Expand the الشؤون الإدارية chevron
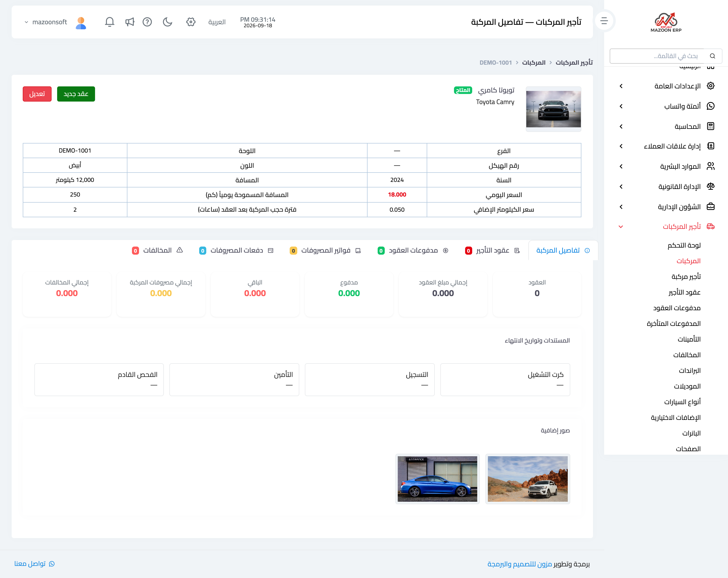The height and width of the screenshot is (578, 728). pyautogui.click(x=621, y=207)
